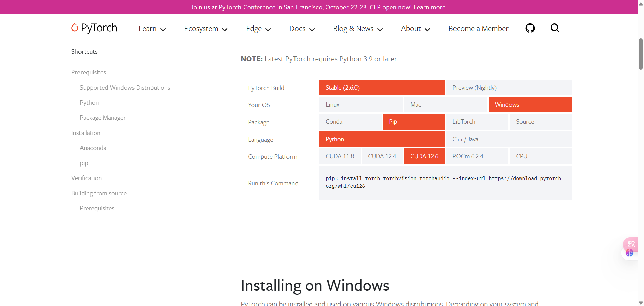The height and width of the screenshot is (306, 644).
Task: Click the Python 3.9 NOTE text
Action: click(319, 59)
